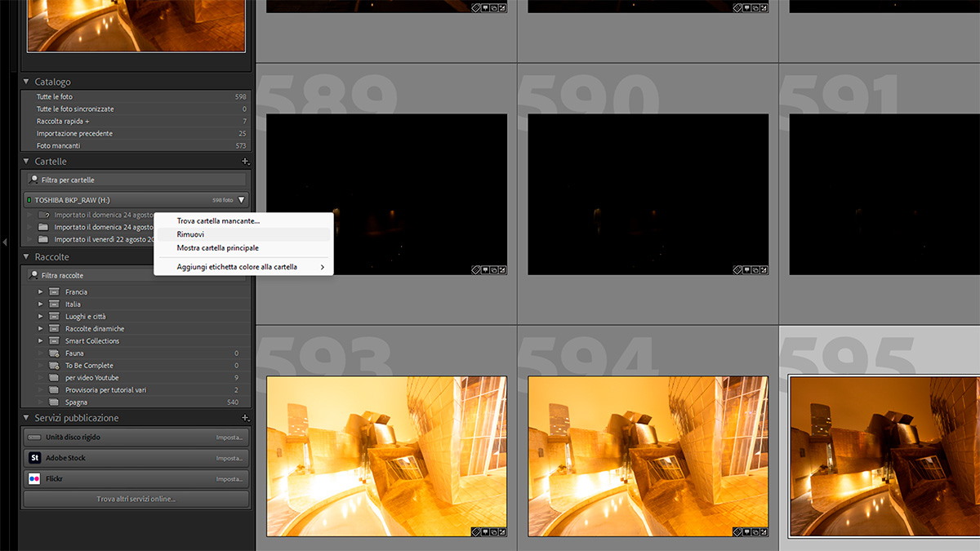980x551 pixels.
Task: Click the To Be Complete collection icon
Action: [54, 365]
